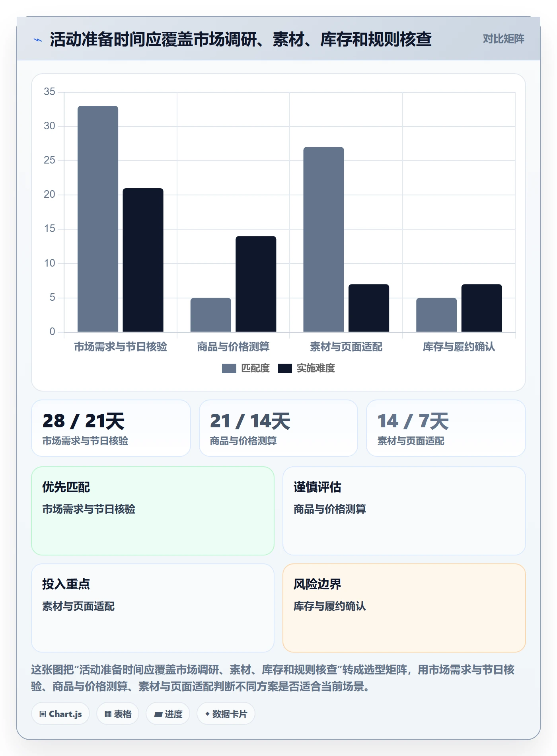This screenshot has height=756, width=557.
Task: Click the 商品与价格测算 x-axis label
Action: (x=234, y=347)
